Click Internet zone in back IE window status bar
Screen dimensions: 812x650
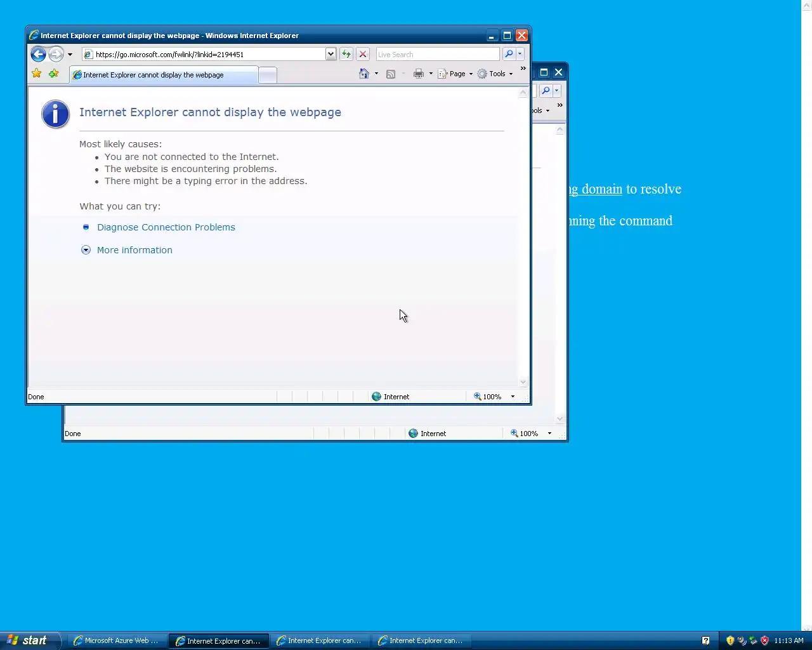[x=428, y=434]
